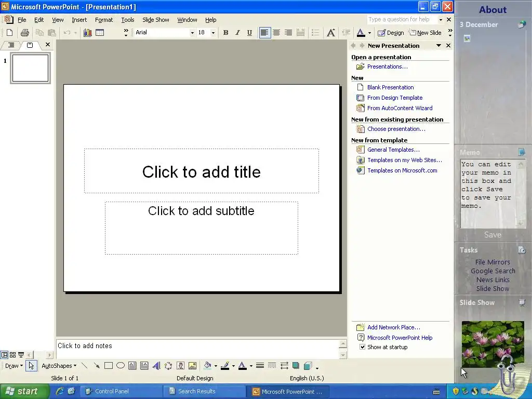This screenshot has height=399, width=532.
Task: Select the Line drawing tool
Action: click(85, 366)
